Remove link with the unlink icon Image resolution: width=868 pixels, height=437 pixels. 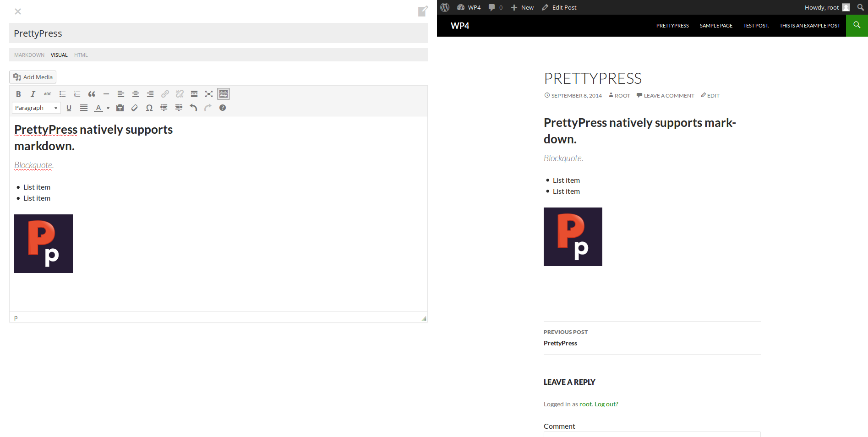(x=180, y=94)
